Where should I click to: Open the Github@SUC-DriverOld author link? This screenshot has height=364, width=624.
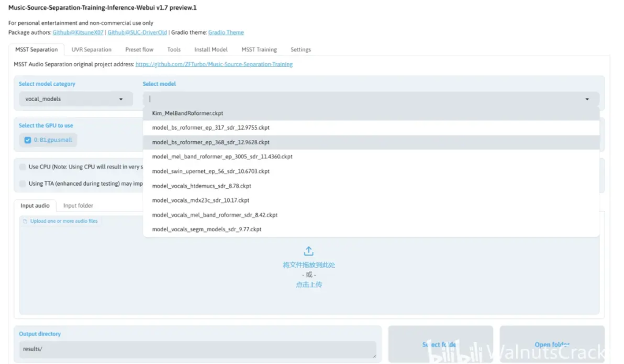tap(137, 33)
